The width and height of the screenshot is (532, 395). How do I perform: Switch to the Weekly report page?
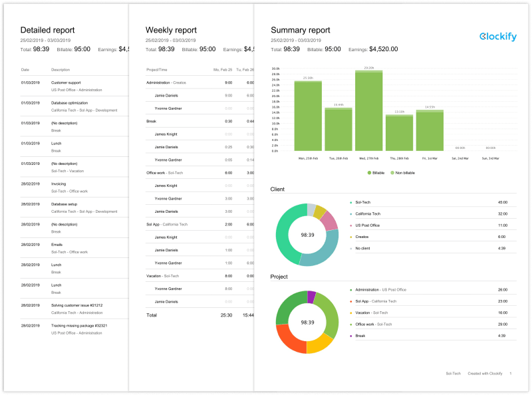click(170, 30)
